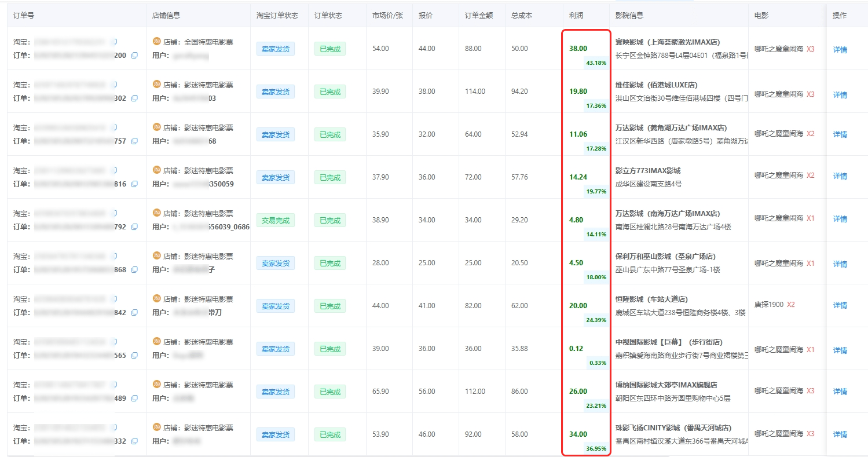The height and width of the screenshot is (457, 868).
Task: Click the 已完成 tag in the 恒隆影城 row
Action: click(330, 306)
